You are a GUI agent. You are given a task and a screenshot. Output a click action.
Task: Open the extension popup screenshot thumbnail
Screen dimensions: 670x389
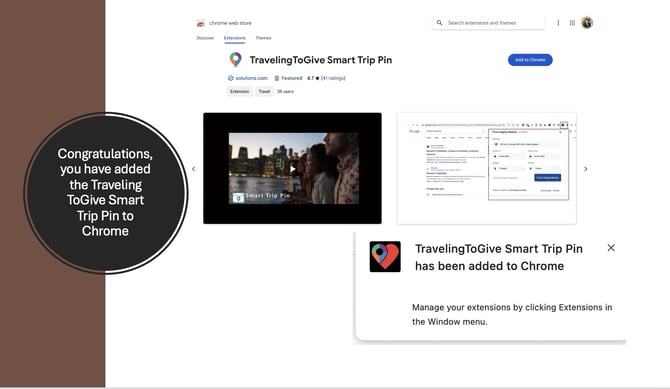tap(487, 168)
